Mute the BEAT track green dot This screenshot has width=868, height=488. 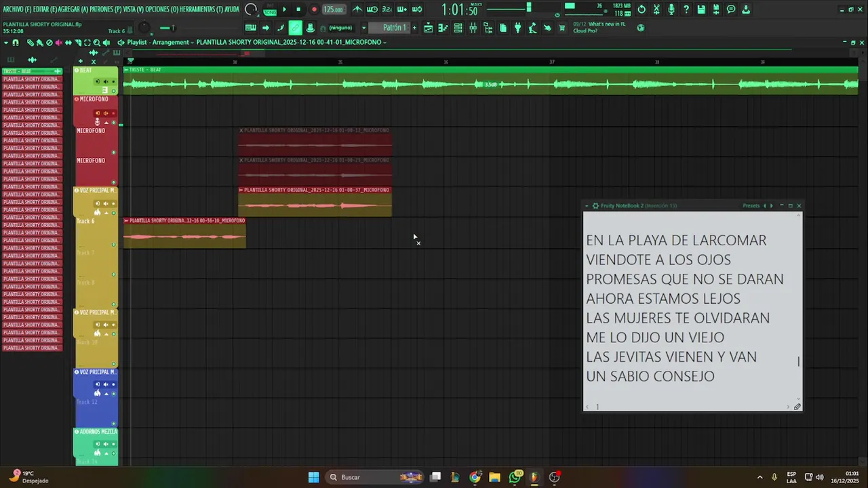pyautogui.click(x=113, y=91)
